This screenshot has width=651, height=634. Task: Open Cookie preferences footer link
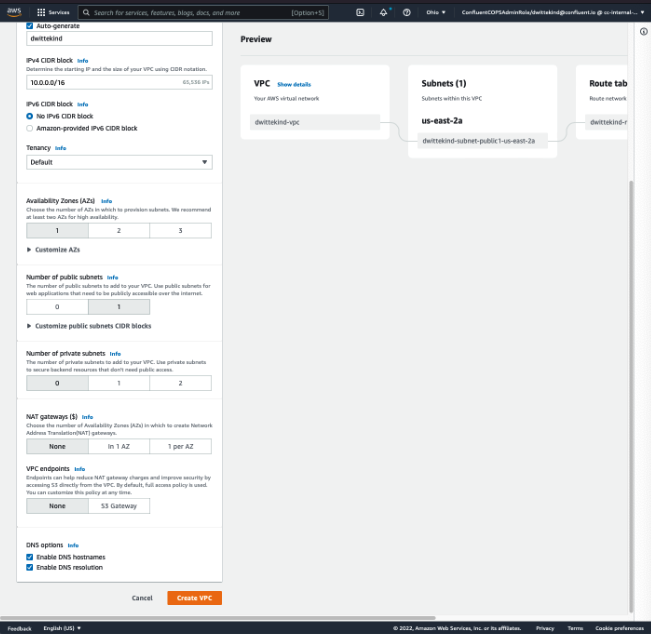(x=619, y=628)
